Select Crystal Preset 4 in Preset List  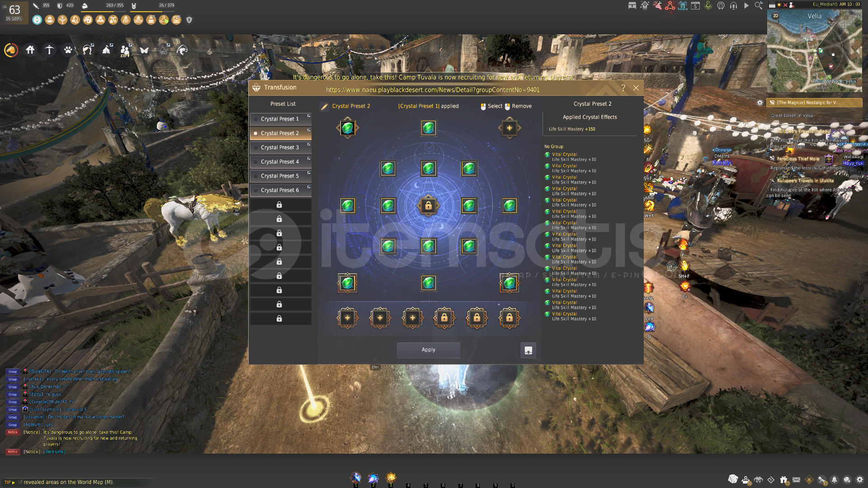[280, 162]
